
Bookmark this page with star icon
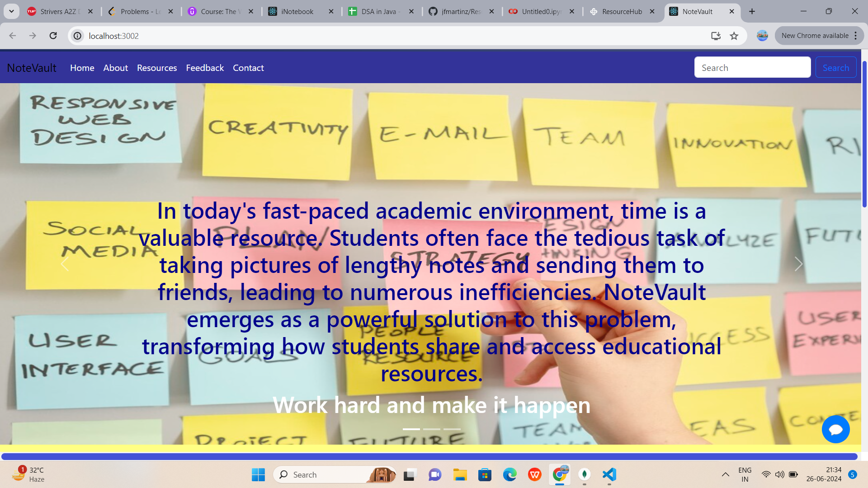pos(734,36)
